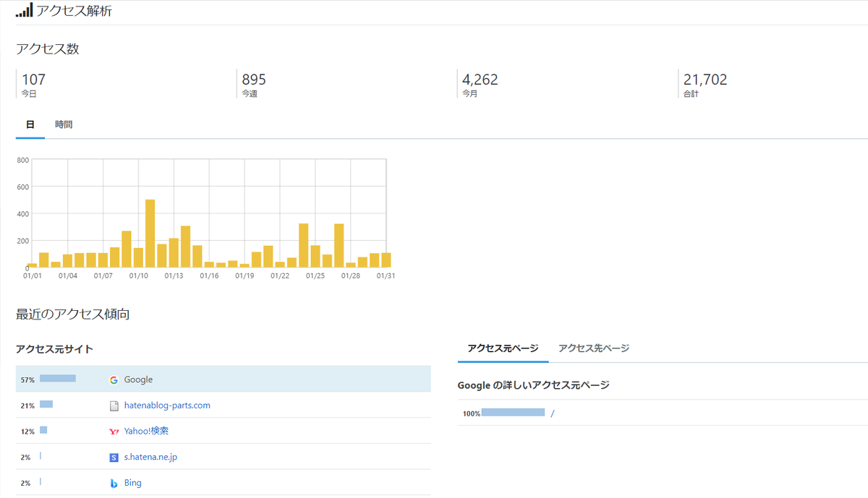Click the 今月 label under 4,262

[470, 94]
